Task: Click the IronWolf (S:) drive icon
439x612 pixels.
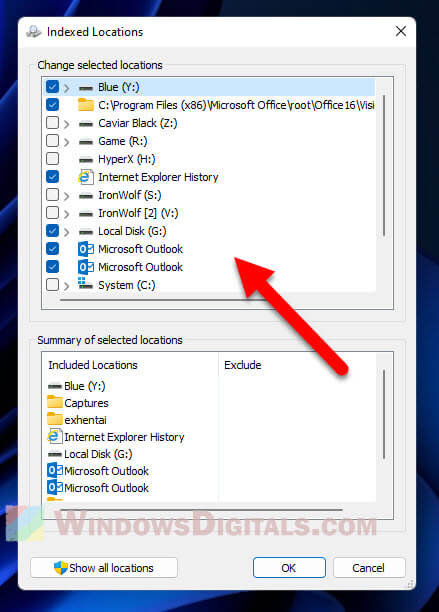Action: pos(86,196)
